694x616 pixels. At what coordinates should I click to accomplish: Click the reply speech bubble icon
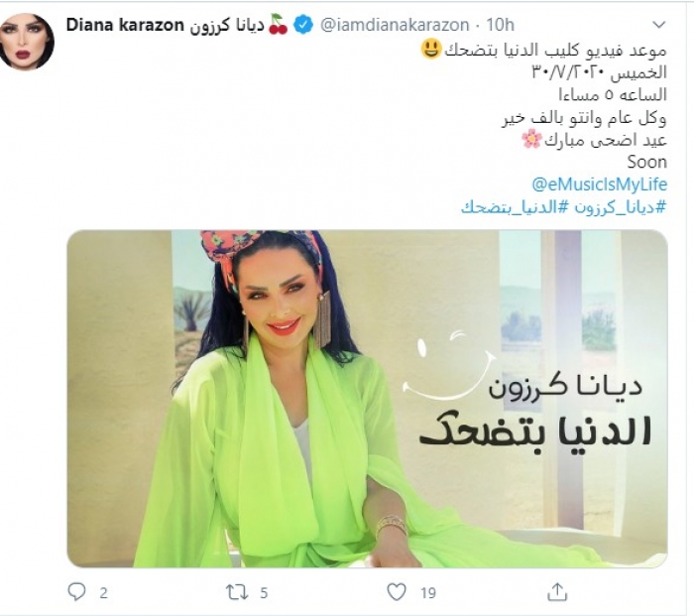(76, 591)
